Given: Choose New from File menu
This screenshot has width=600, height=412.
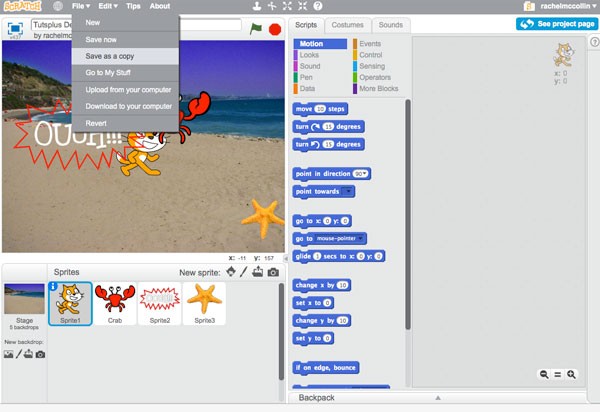Looking at the screenshot, I should pos(125,23).
